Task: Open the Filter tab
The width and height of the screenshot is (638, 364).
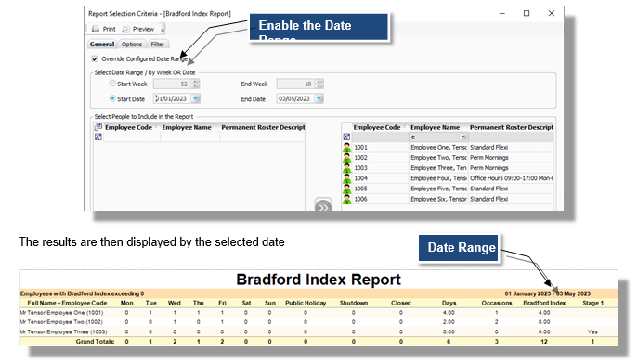Action: [158, 44]
